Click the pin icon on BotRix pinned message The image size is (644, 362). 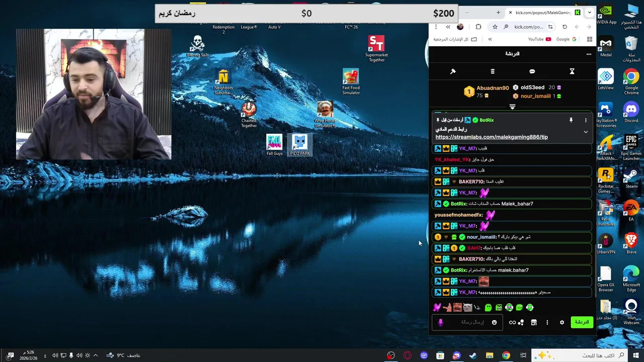(x=571, y=120)
